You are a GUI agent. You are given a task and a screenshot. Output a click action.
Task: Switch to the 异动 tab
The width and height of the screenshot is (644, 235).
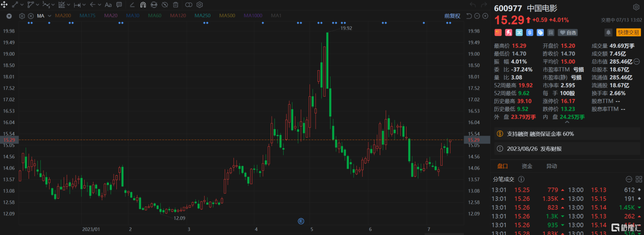point(551,166)
